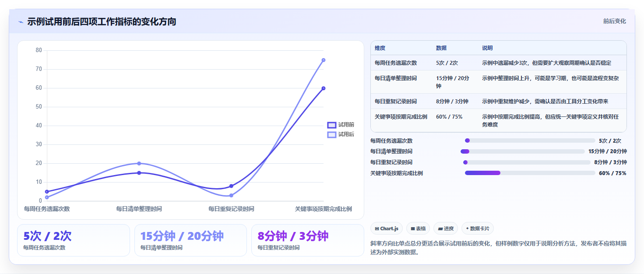
Task: Click the note starting 示例中遗漏减少3次
Action: pyautogui.click(x=547, y=63)
